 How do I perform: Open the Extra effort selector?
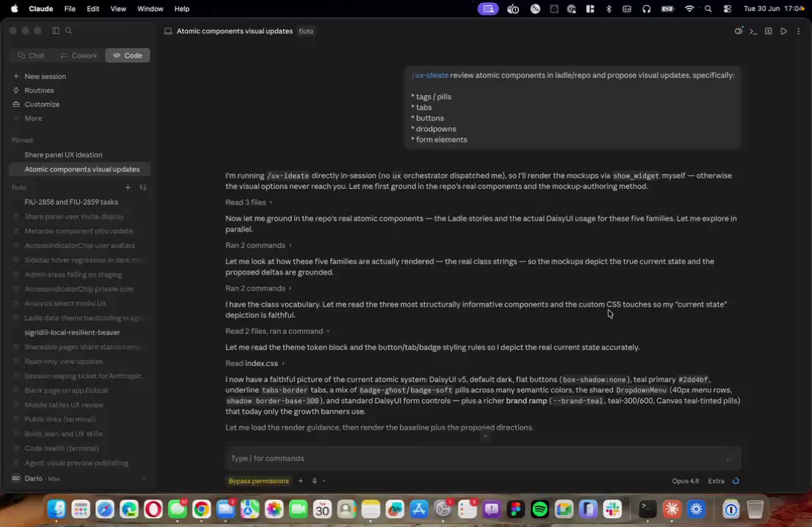click(716, 481)
